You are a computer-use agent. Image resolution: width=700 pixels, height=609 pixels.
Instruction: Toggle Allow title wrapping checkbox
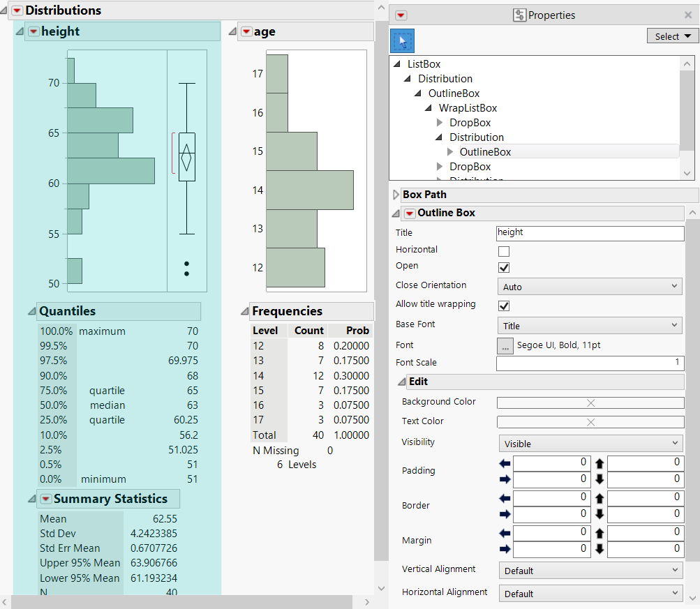(x=503, y=306)
